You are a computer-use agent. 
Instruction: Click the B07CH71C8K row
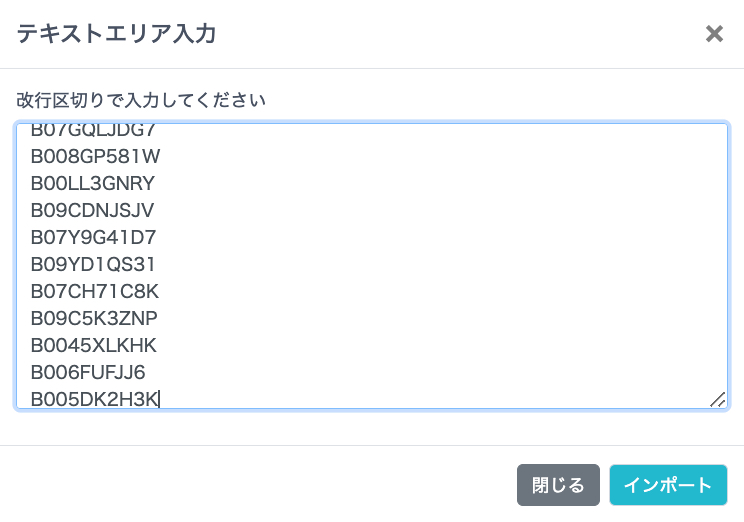click(x=95, y=291)
